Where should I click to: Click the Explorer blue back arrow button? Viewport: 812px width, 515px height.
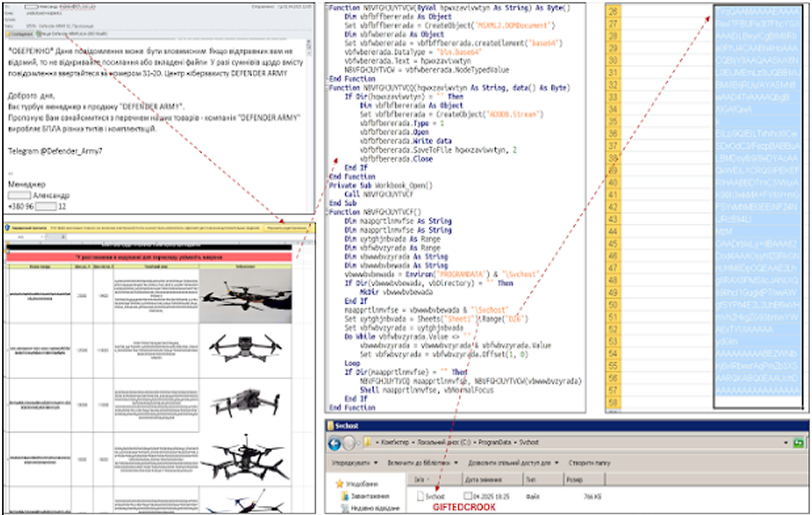click(x=334, y=443)
